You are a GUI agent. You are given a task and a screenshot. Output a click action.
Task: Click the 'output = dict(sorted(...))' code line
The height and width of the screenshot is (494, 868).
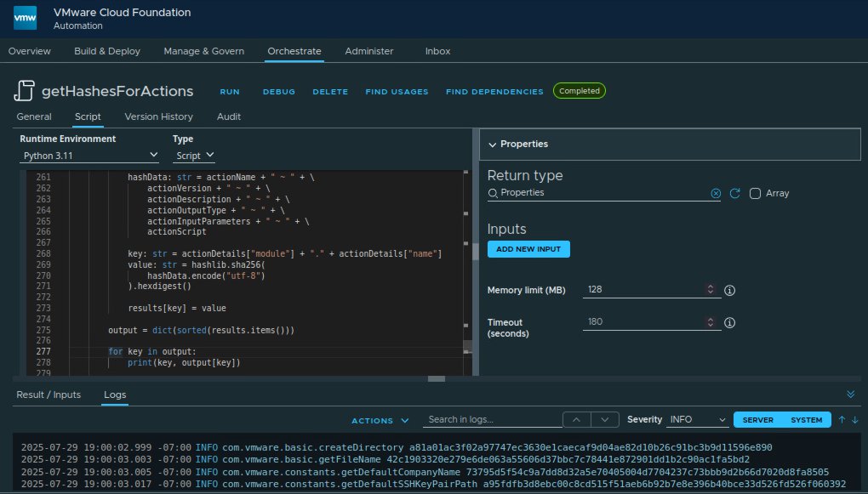[201, 330]
